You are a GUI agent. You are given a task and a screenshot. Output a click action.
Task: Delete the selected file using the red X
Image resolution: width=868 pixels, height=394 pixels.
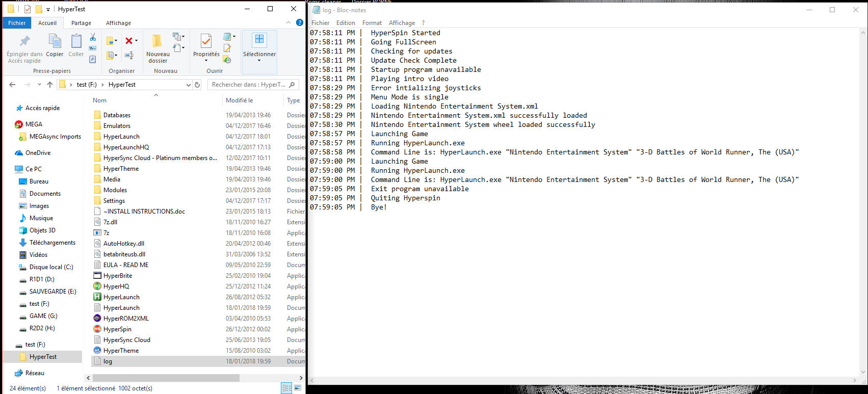[129, 41]
